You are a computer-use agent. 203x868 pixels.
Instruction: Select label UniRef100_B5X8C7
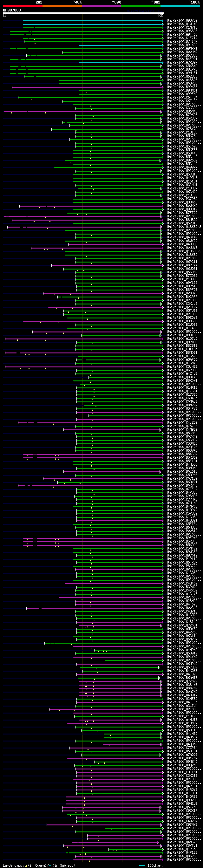(x=182, y=118)
